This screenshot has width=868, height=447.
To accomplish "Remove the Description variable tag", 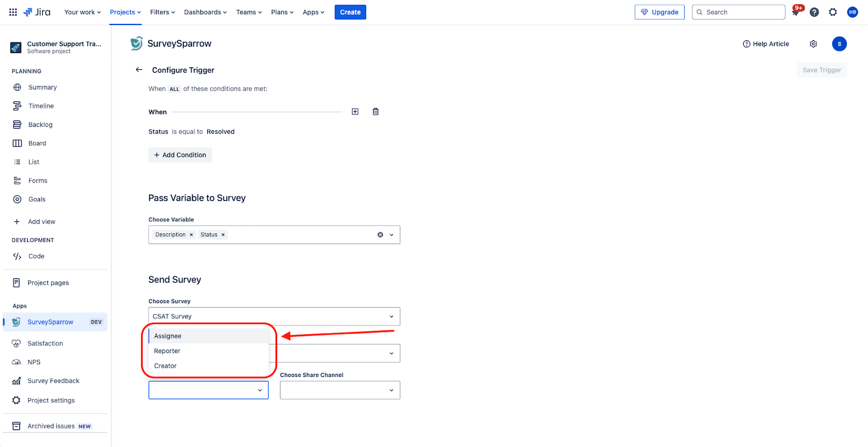I will (x=191, y=235).
